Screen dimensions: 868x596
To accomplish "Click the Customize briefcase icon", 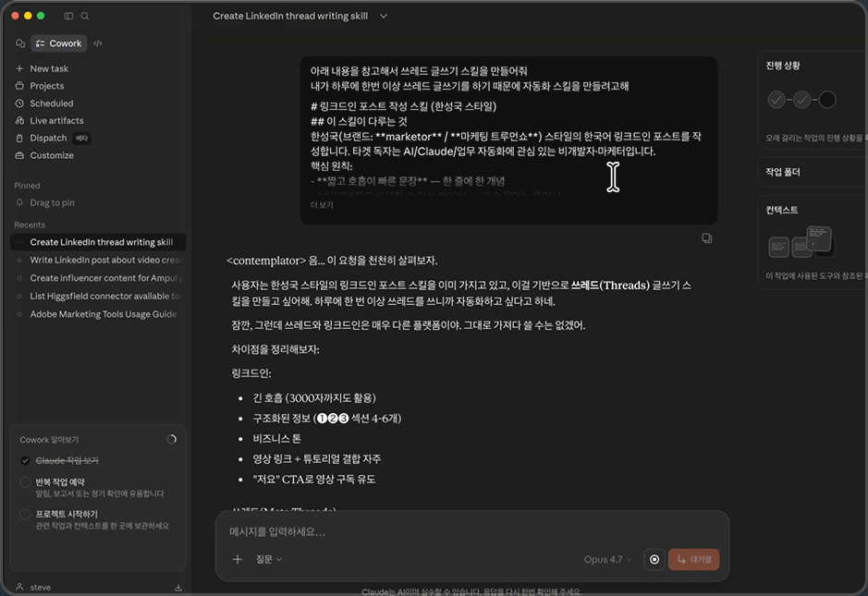I will (x=19, y=155).
